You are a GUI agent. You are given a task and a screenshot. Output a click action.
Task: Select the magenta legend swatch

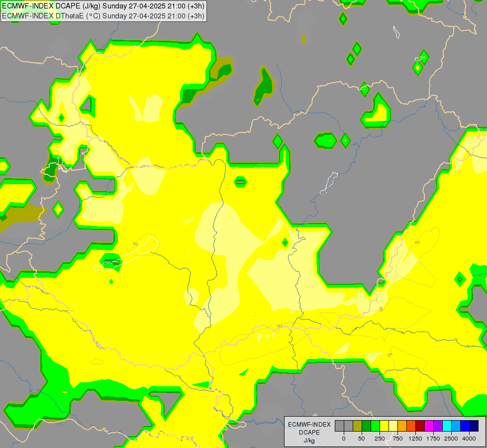[x=429, y=426]
